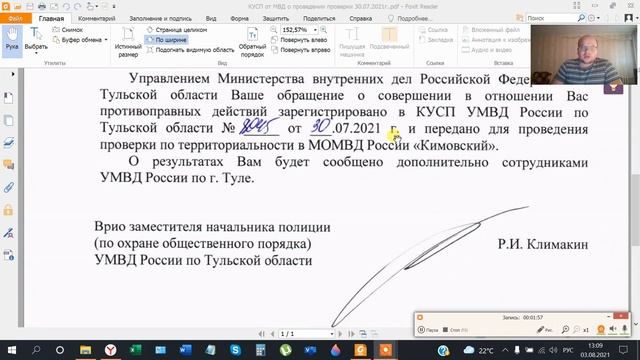Open the bookmarks panel in sidebar
Viewport: 640px width, 360px height.
(9, 98)
